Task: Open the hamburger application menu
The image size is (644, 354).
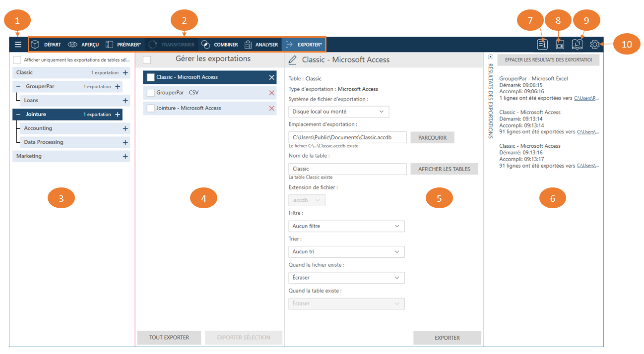Action: tap(18, 45)
